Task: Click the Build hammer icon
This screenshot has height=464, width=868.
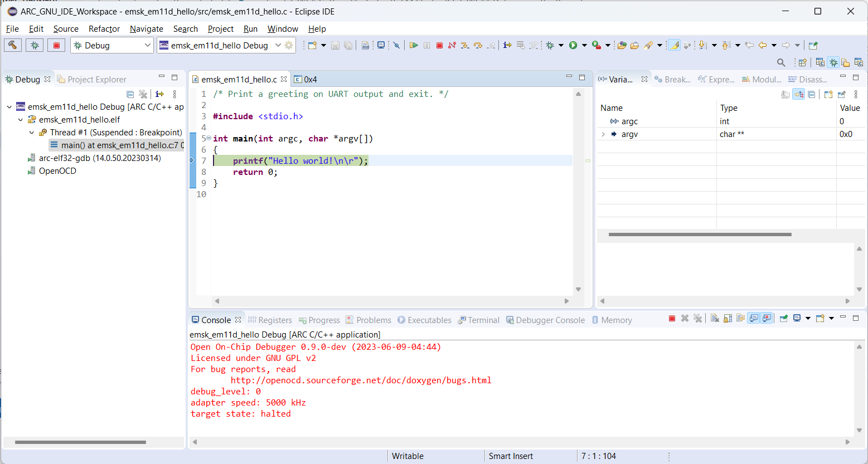Action: point(12,45)
